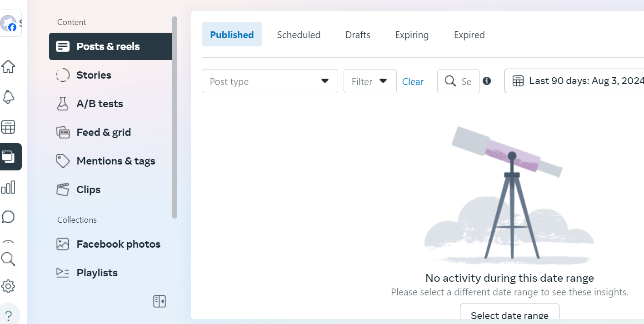Open the Planner calendar grid icon
Image resolution: width=644 pixels, height=324 pixels.
[x=8, y=127]
